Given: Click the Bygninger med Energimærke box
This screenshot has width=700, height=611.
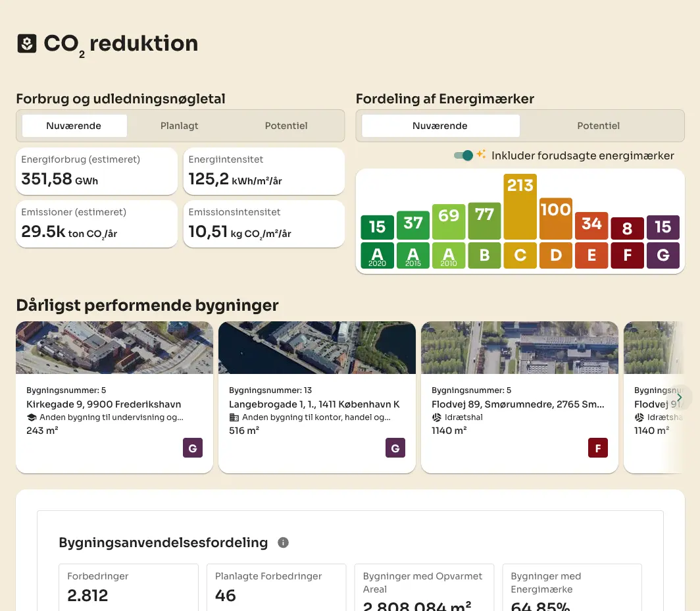Looking at the screenshot, I should pos(572,587).
